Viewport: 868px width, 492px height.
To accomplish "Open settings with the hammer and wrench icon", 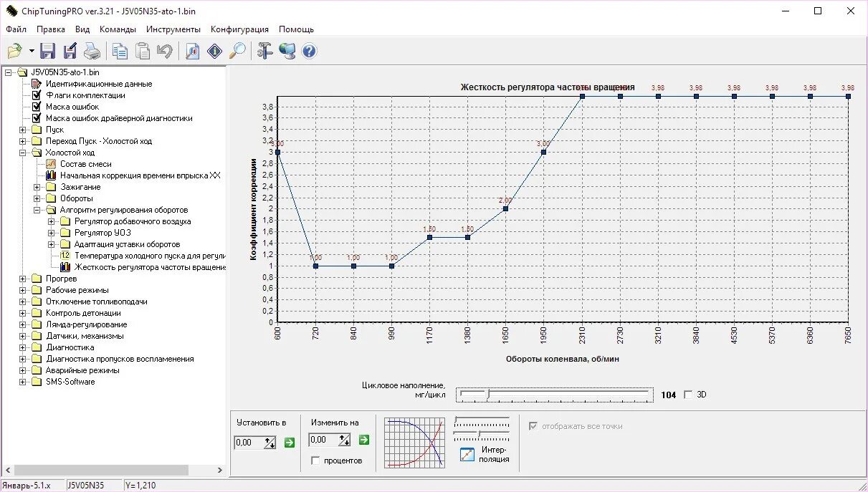I will tap(264, 51).
